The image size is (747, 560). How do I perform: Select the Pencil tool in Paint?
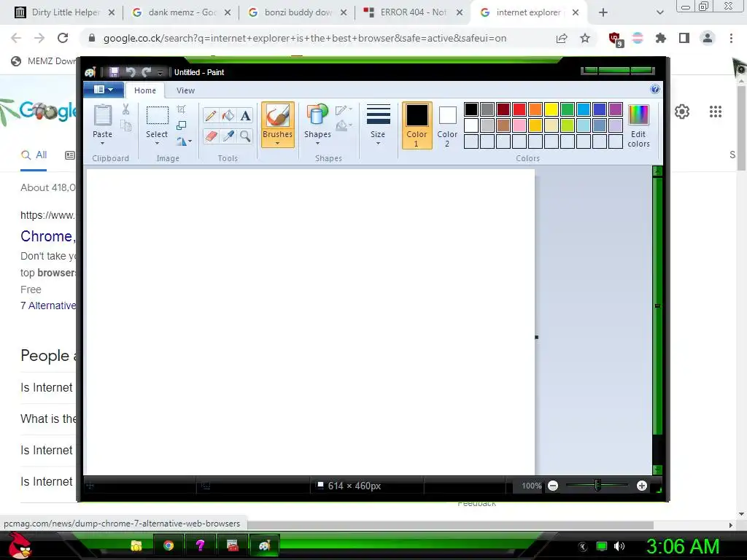211,116
